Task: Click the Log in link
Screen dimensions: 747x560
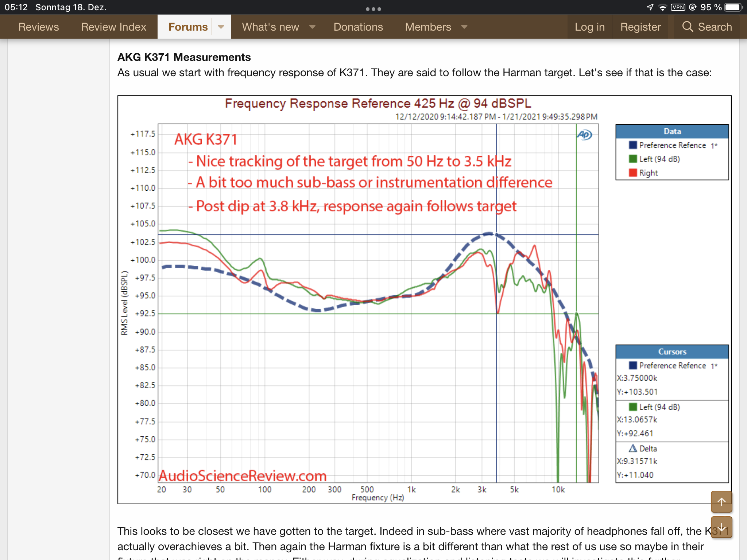Action: click(589, 27)
